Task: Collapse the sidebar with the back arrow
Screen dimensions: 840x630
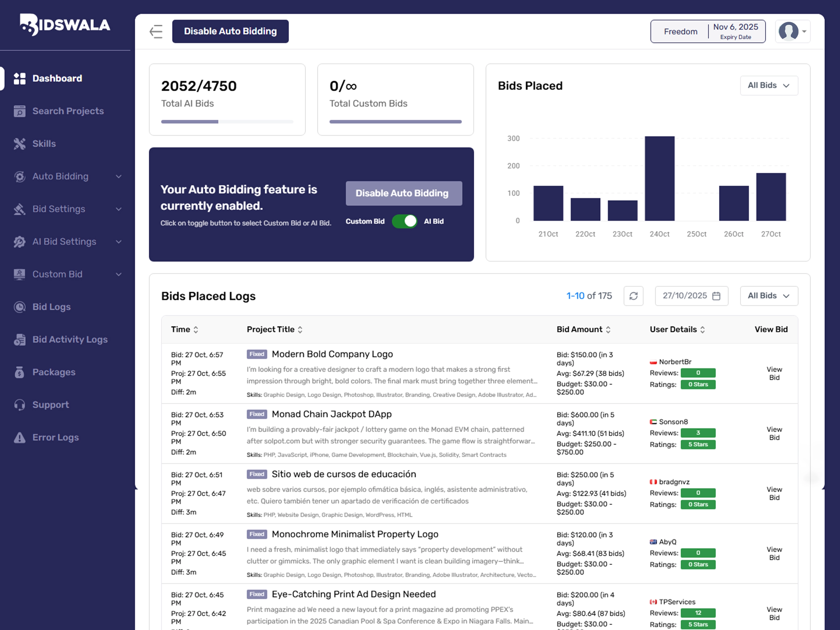Action: (x=156, y=32)
